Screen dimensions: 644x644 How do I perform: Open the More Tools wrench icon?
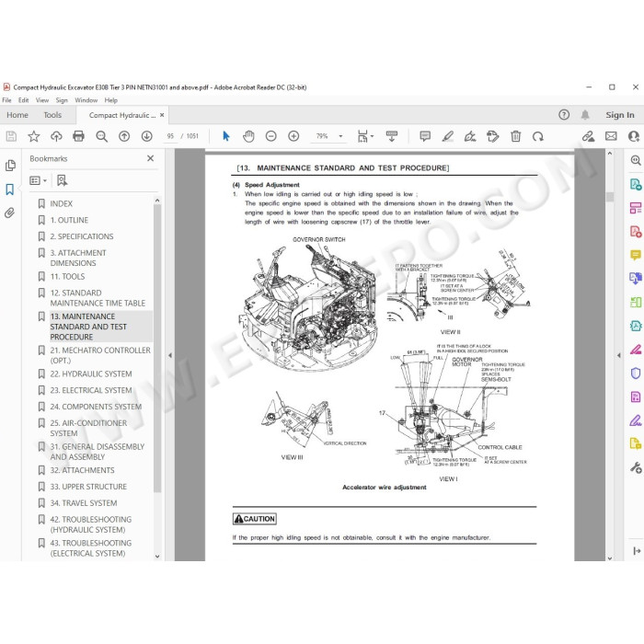pos(636,467)
